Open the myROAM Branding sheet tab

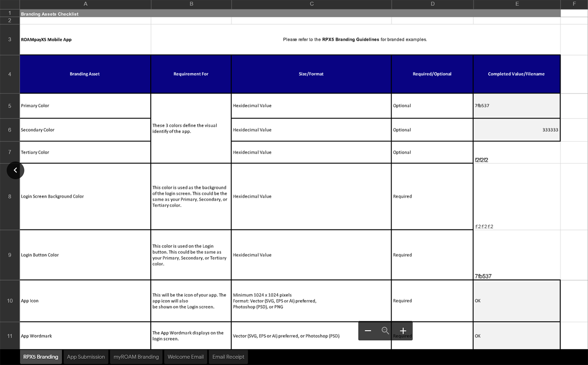(x=136, y=357)
